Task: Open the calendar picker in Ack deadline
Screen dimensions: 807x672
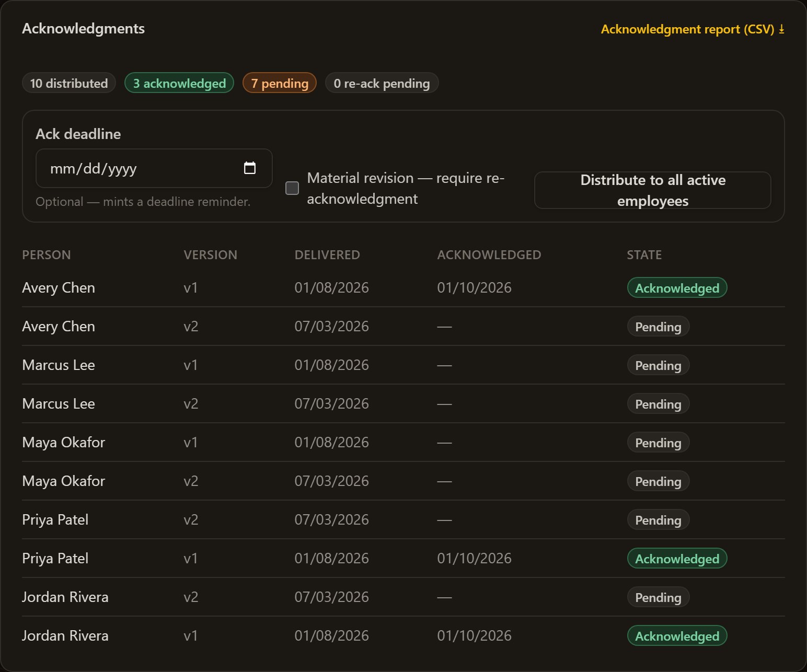Action: tap(250, 168)
